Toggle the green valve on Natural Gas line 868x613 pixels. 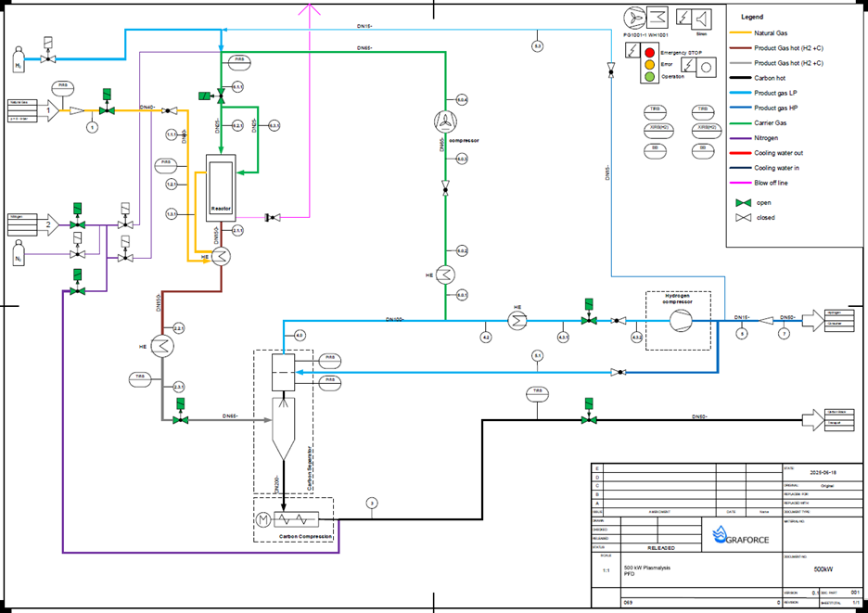coord(107,110)
